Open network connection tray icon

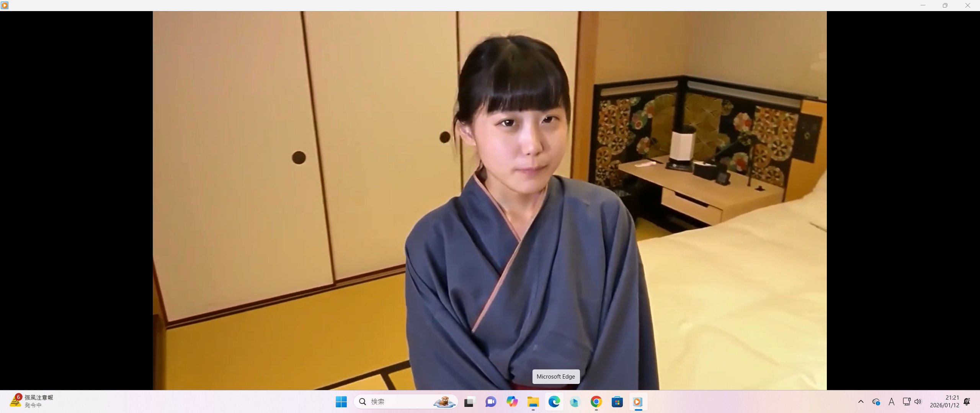pos(906,402)
